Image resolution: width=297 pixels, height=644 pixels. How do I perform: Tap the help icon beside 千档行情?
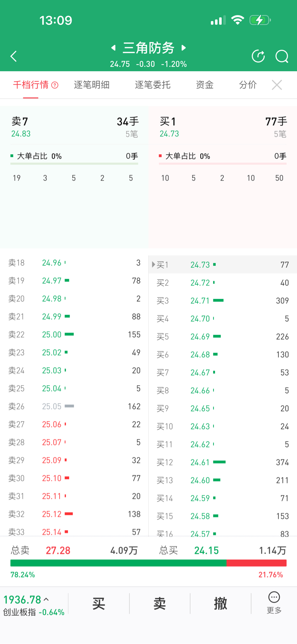point(55,85)
